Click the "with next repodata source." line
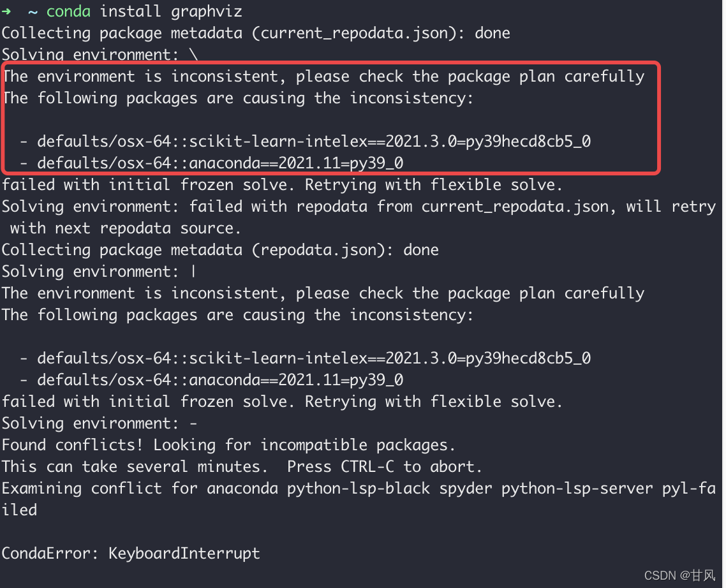The height and width of the screenshot is (588, 726). click(122, 228)
